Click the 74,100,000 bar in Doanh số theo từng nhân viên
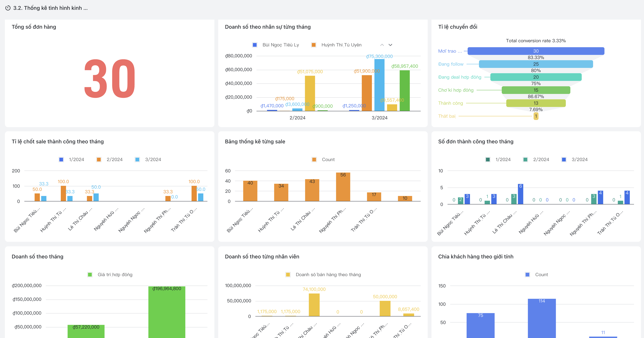Image resolution: width=644 pixels, height=338 pixels. (x=314, y=305)
